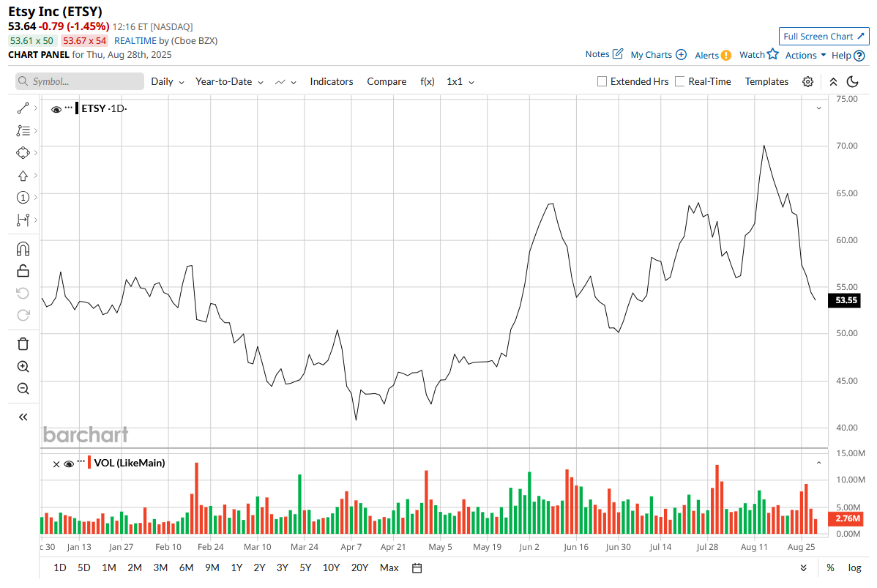Select the measure range tool
The image size is (877, 588).
(x=23, y=220)
